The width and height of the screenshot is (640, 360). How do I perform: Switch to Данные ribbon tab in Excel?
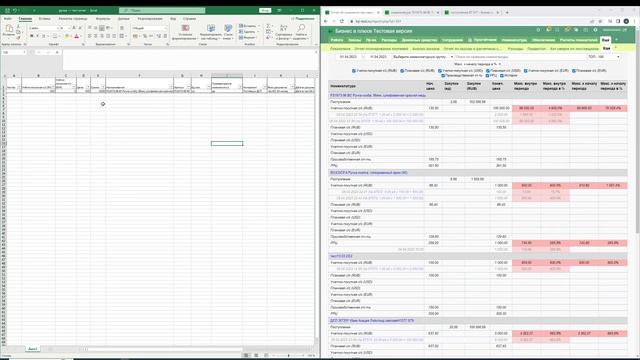(124, 19)
